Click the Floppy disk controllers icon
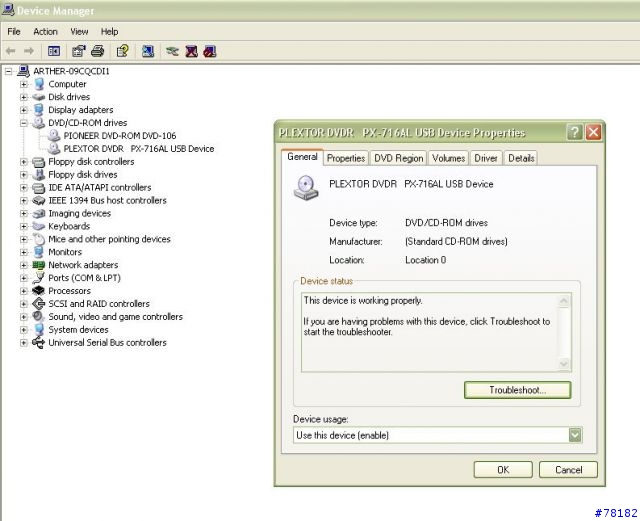The image size is (640, 521). 39,162
